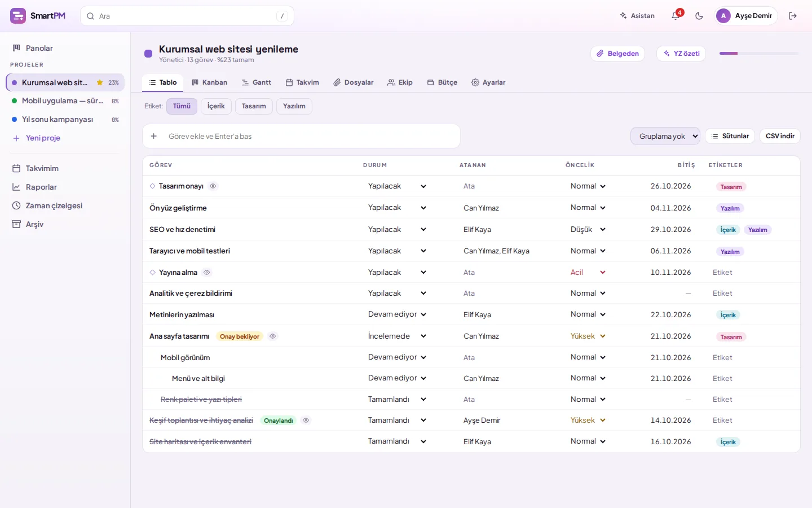
Task: Click the Onay bekliyor badge
Action: coord(240,336)
